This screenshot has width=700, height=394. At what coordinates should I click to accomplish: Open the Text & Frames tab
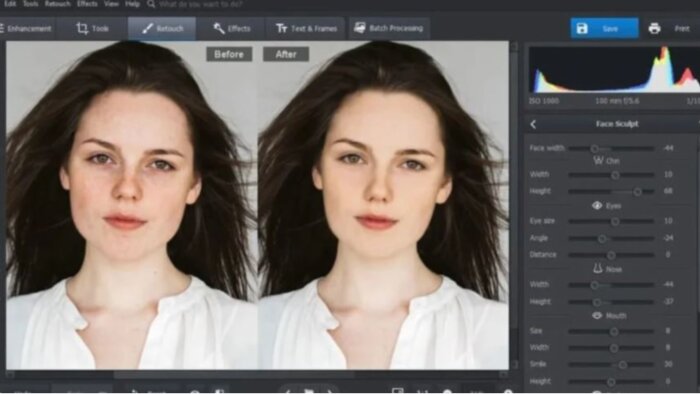point(306,29)
